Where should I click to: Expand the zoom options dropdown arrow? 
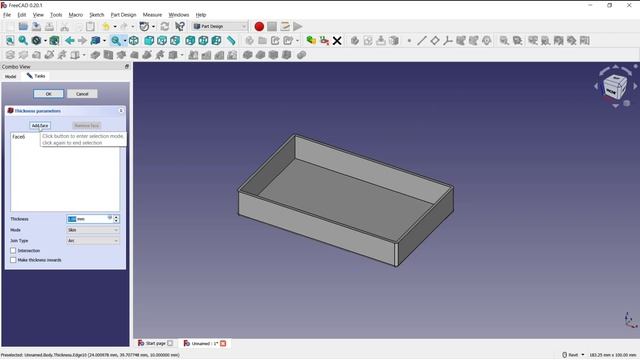(124, 40)
